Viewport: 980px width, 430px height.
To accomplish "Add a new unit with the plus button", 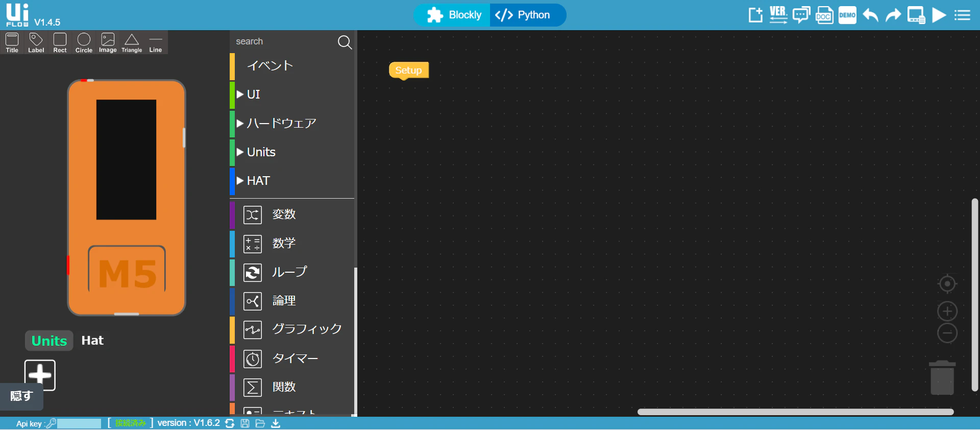I will (40, 375).
